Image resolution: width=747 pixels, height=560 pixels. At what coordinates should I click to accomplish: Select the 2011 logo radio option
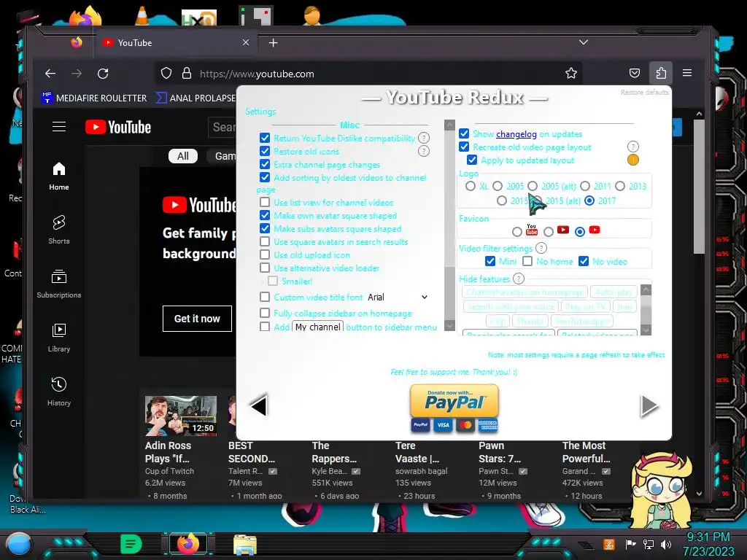coord(585,186)
